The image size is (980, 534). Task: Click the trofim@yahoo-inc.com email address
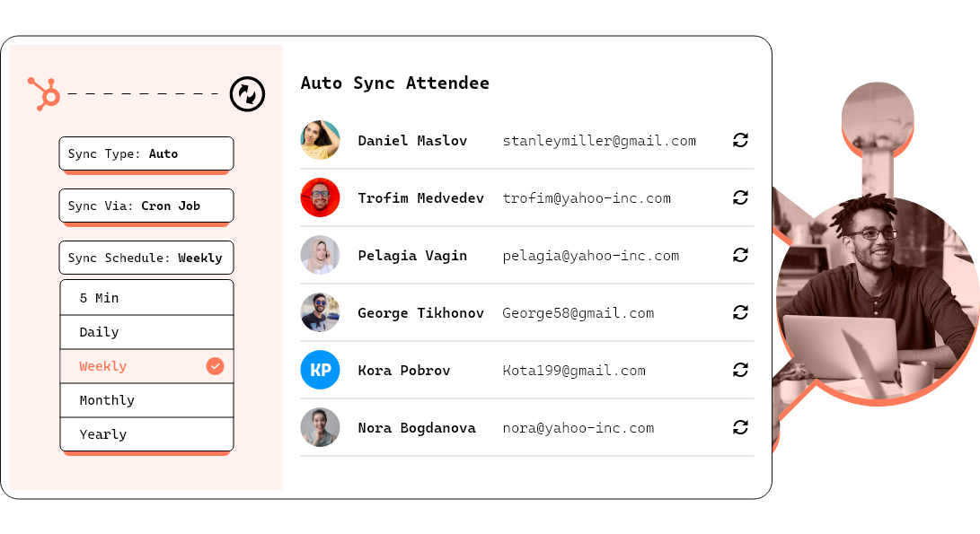pos(587,198)
